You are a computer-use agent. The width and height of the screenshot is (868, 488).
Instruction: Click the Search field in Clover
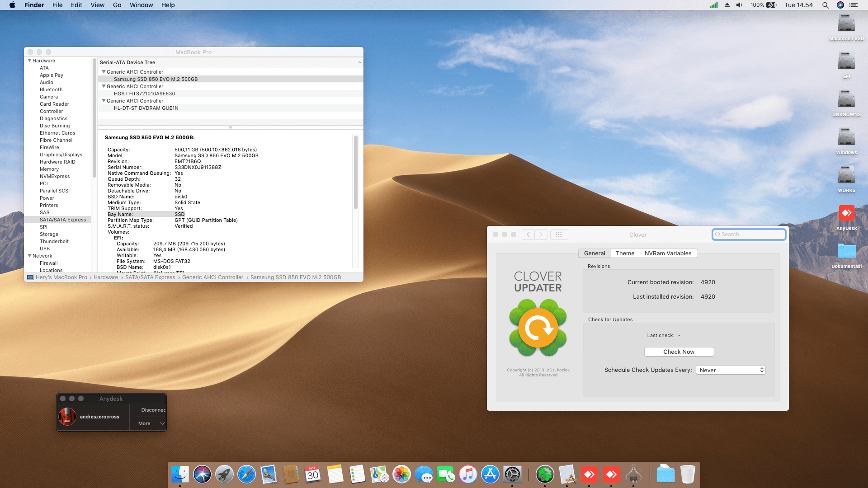point(749,235)
